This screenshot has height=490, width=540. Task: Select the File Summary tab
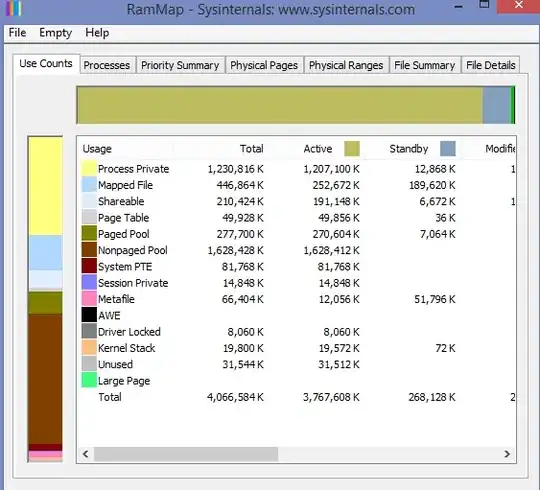[x=425, y=65]
